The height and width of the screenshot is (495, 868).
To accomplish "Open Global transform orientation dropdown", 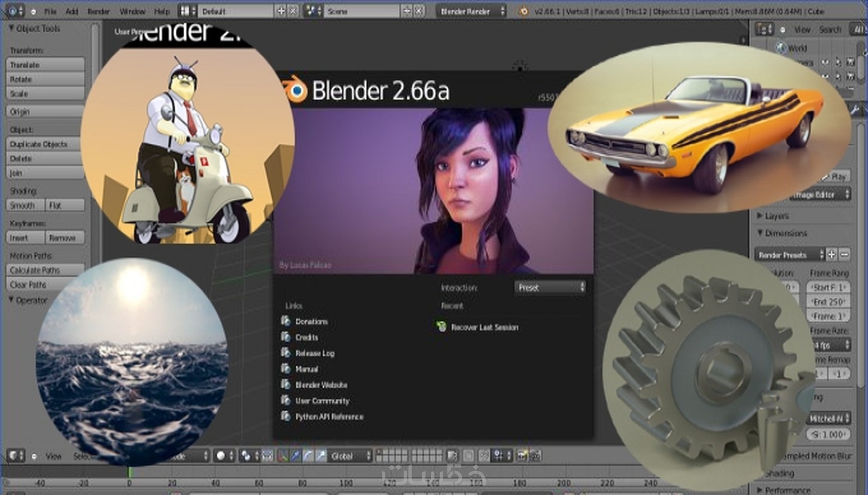I will coord(350,455).
